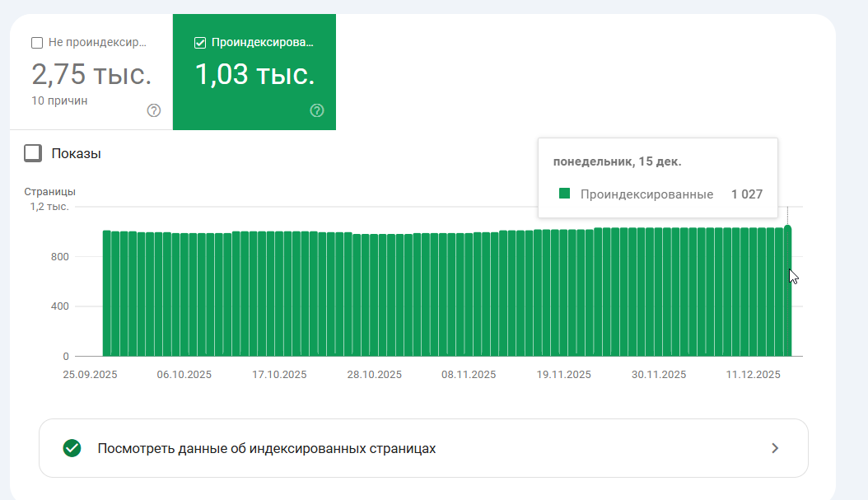868x500 pixels.
Task: Enable the 'Показы' checkbox
Action: click(x=33, y=153)
